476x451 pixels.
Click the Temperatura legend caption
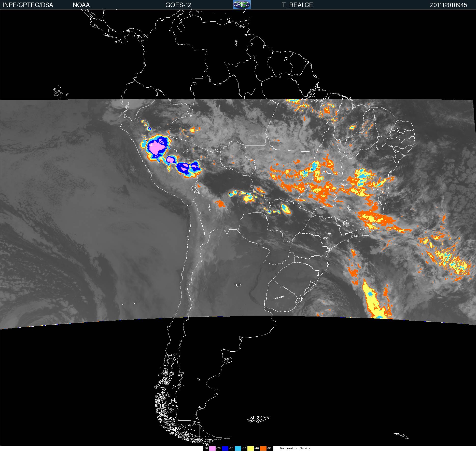[x=288, y=448]
